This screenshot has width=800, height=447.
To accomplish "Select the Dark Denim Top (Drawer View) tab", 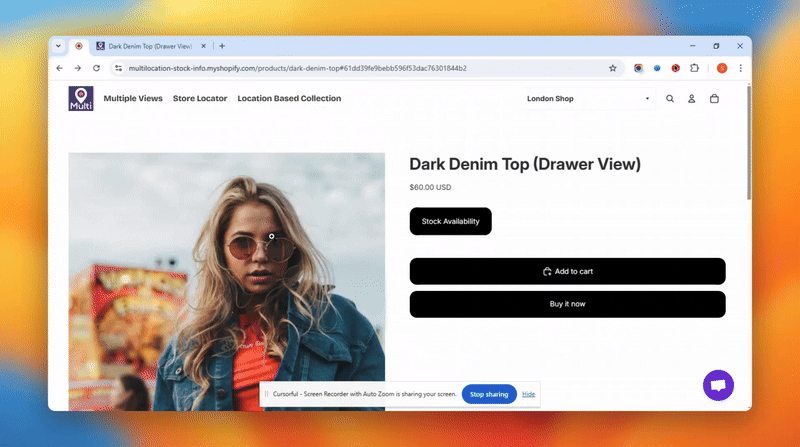I will point(151,46).
